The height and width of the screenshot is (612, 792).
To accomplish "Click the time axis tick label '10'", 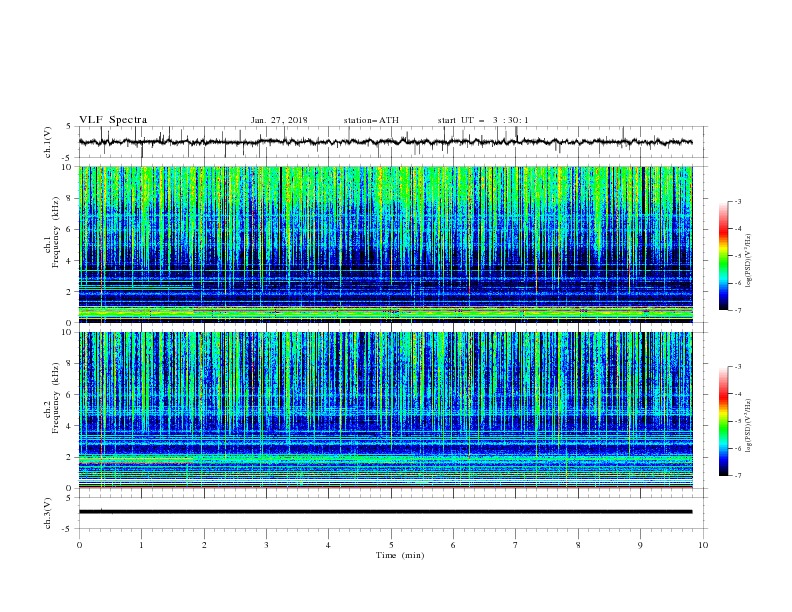I will pyautogui.click(x=703, y=545).
